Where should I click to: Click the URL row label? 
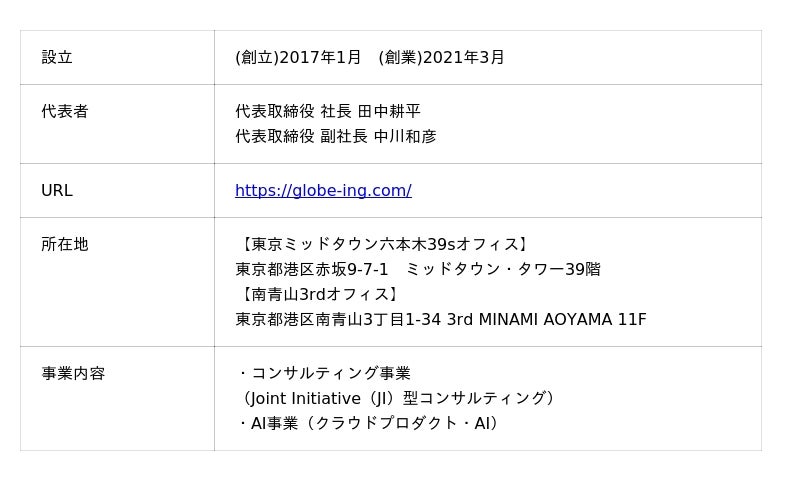coord(57,191)
